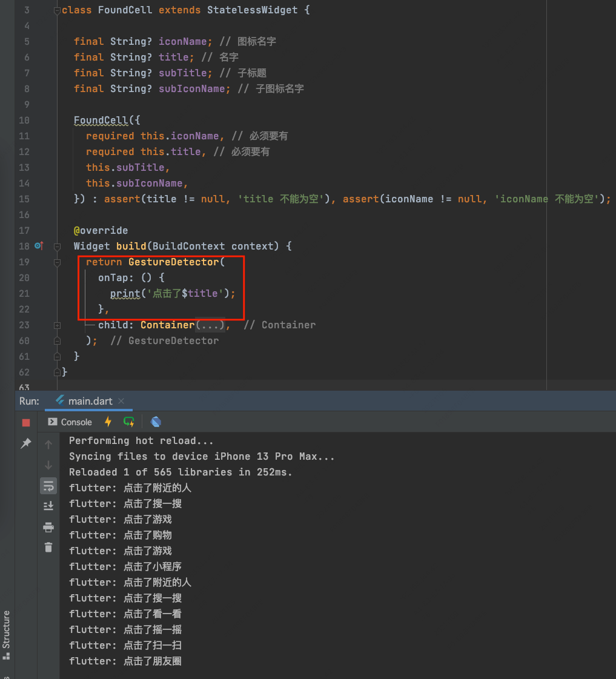This screenshot has width=616, height=679.
Task: Collapse the GestureDetector fold on line 19
Action: tap(57, 262)
